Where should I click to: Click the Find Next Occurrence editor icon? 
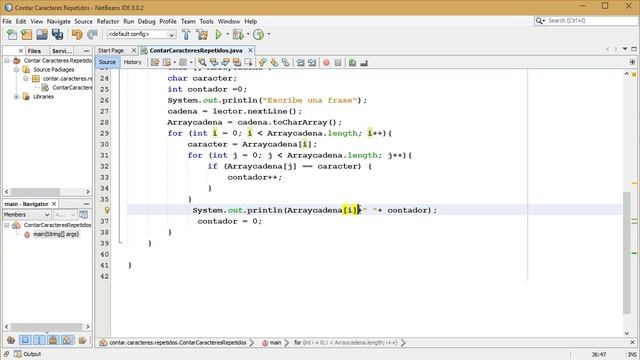tap(225, 62)
